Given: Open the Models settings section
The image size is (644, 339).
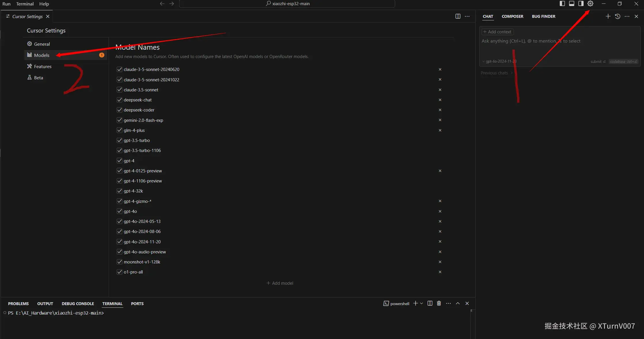Looking at the screenshot, I should [42, 55].
